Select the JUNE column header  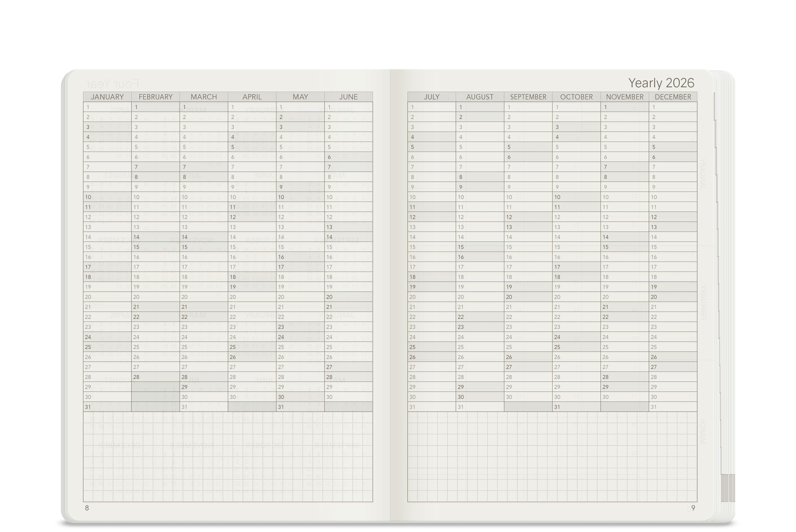click(348, 97)
